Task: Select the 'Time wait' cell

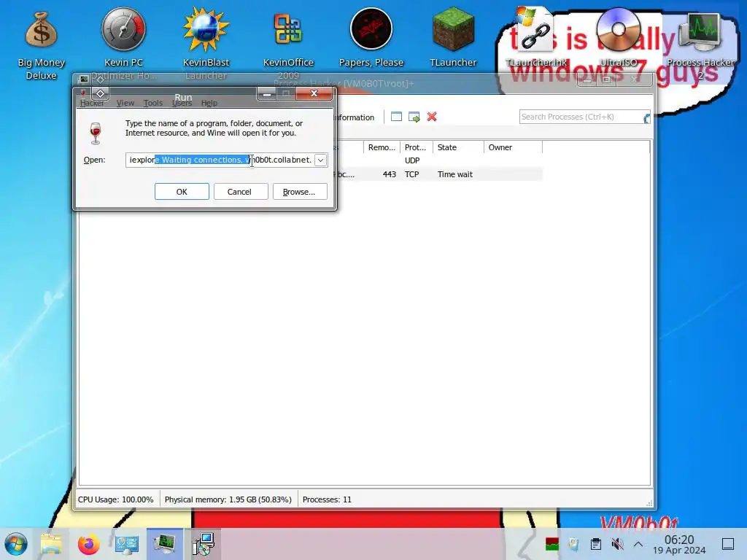Action: coord(455,174)
